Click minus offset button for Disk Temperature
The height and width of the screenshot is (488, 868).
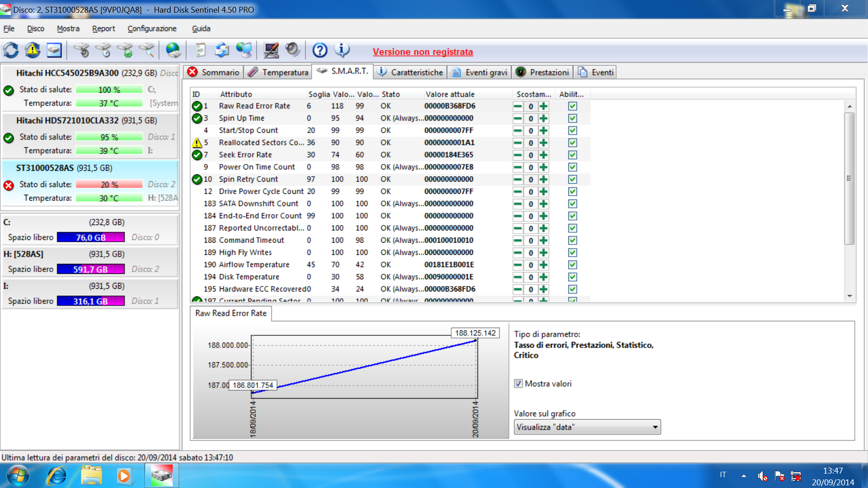[x=518, y=277]
